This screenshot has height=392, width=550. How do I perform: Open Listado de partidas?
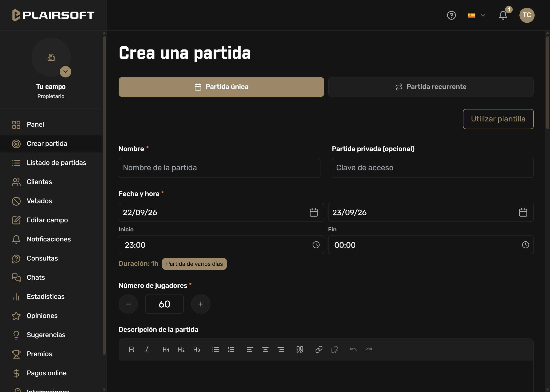51,163
